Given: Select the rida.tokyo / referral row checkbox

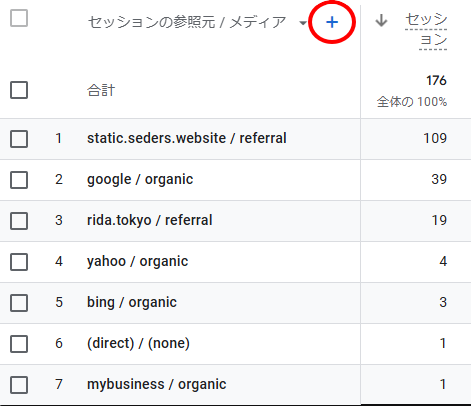Looking at the screenshot, I should click(19, 221).
